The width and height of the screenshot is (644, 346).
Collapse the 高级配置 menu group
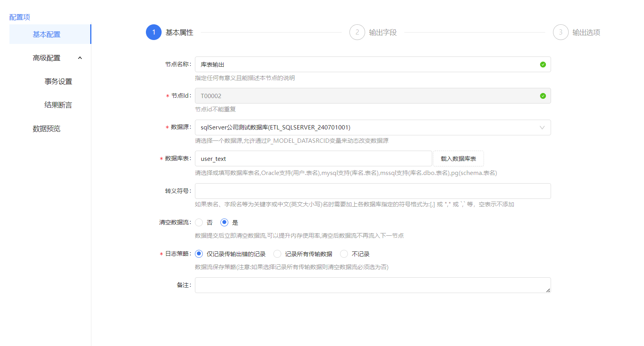tap(80, 58)
